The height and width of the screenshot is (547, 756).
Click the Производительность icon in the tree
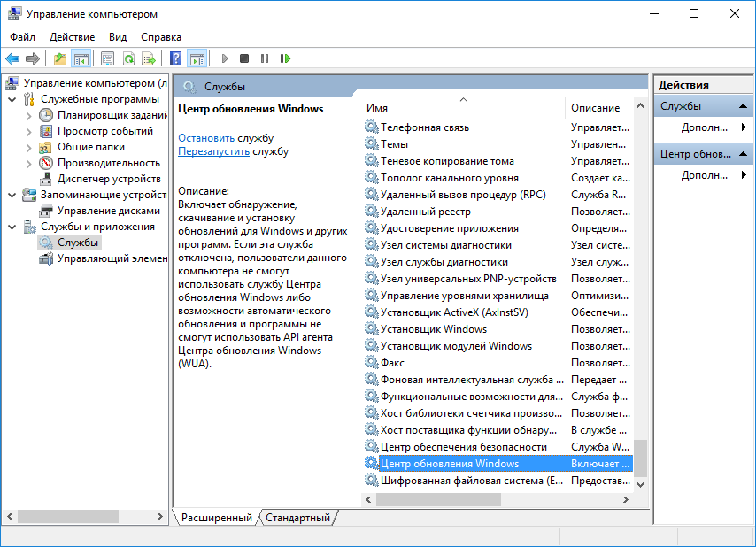(46, 163)
